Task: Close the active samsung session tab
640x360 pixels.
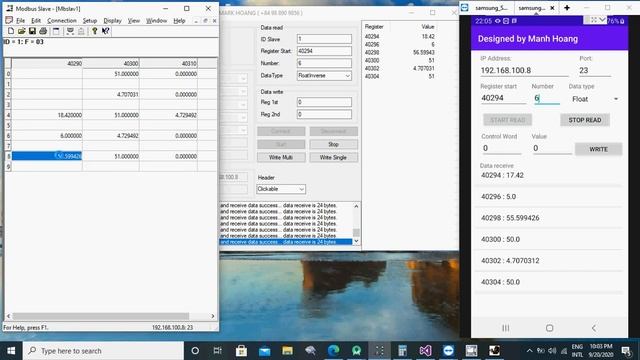Action: click(552, 8)
